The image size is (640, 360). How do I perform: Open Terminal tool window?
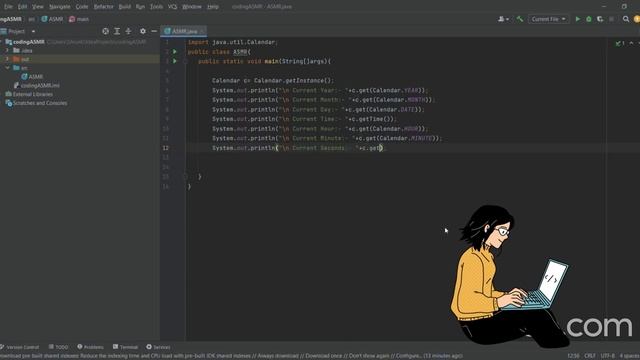(x=125, y=347)
